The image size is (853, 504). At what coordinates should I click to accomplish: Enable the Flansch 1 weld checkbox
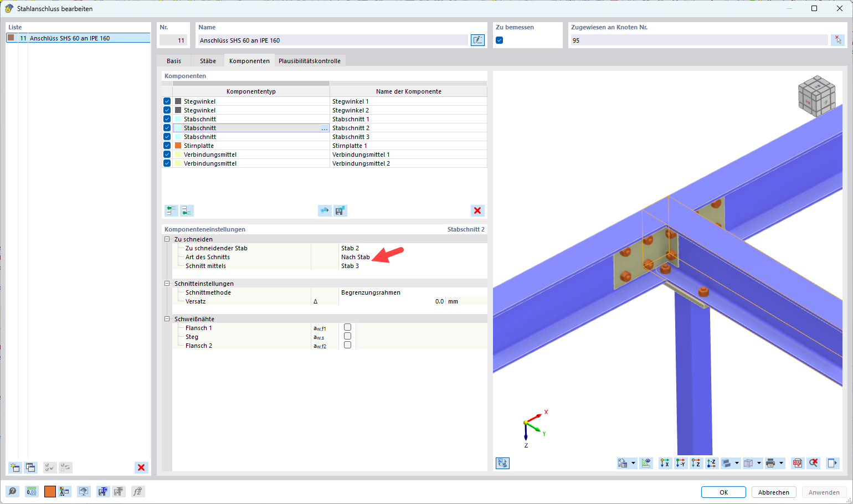pos(348,327)
